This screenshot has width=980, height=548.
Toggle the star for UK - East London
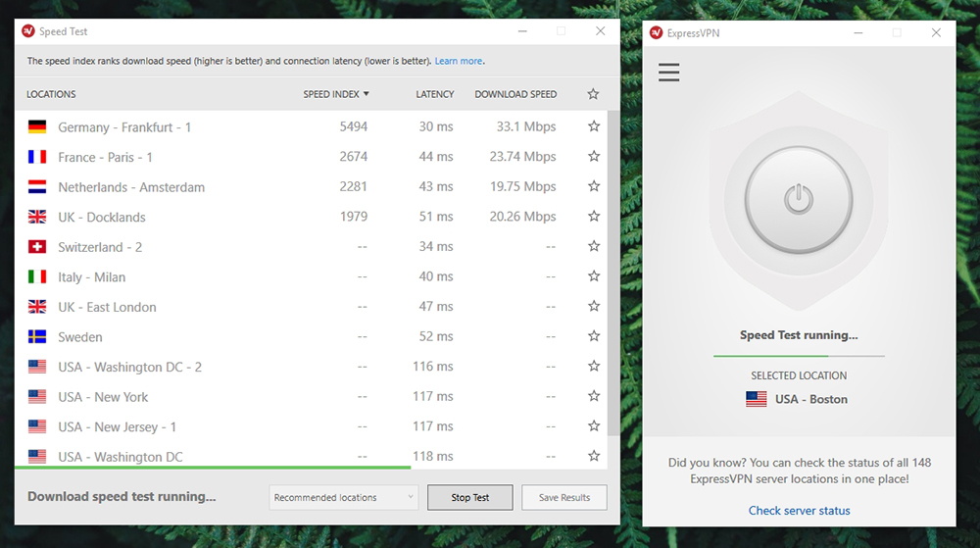click(594, 306)
